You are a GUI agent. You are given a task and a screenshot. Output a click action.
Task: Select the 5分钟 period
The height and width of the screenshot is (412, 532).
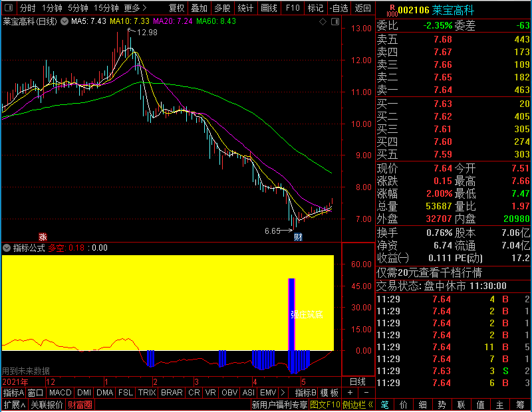point(78,8)
